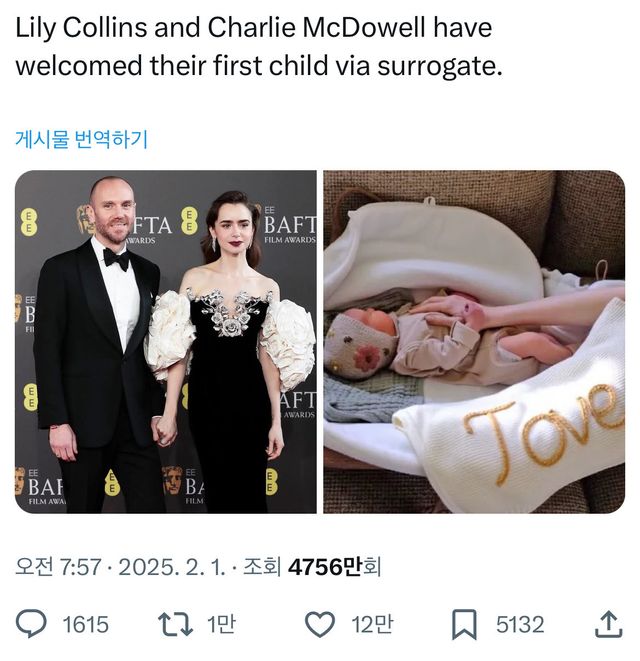640x661 pixels.
Task: Click the 1615 replies count
Action: click(x=85, y=625)
